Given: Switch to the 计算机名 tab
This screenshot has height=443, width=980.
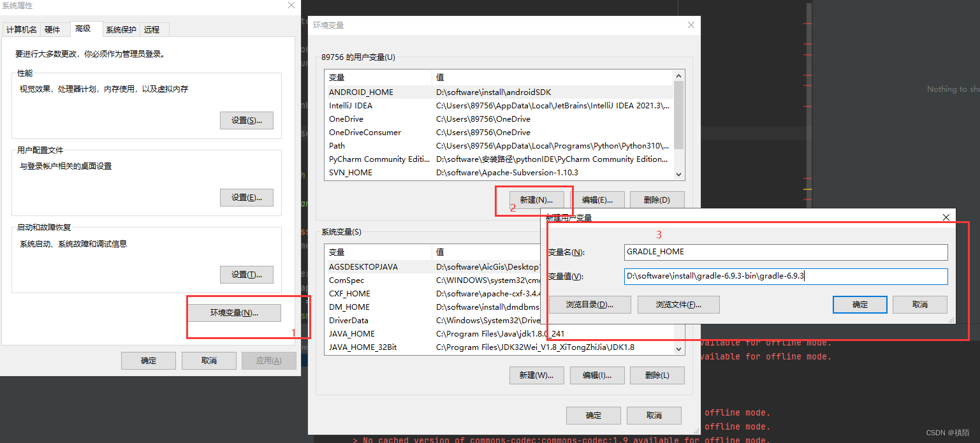Looking at the screenshot, I should [22, 29].
